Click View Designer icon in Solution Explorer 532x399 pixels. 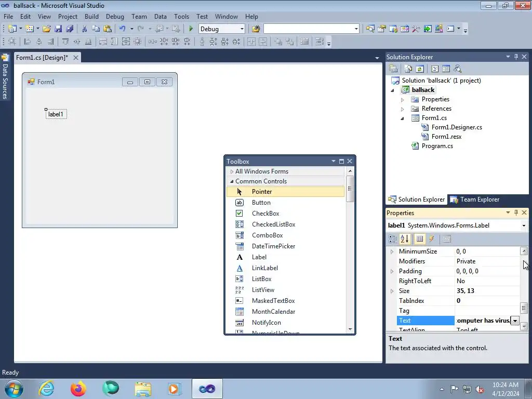tap(446, 69)
